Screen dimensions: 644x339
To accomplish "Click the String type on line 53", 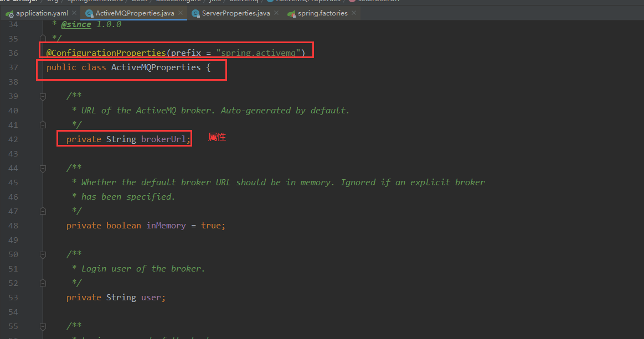I will point(121,298).
